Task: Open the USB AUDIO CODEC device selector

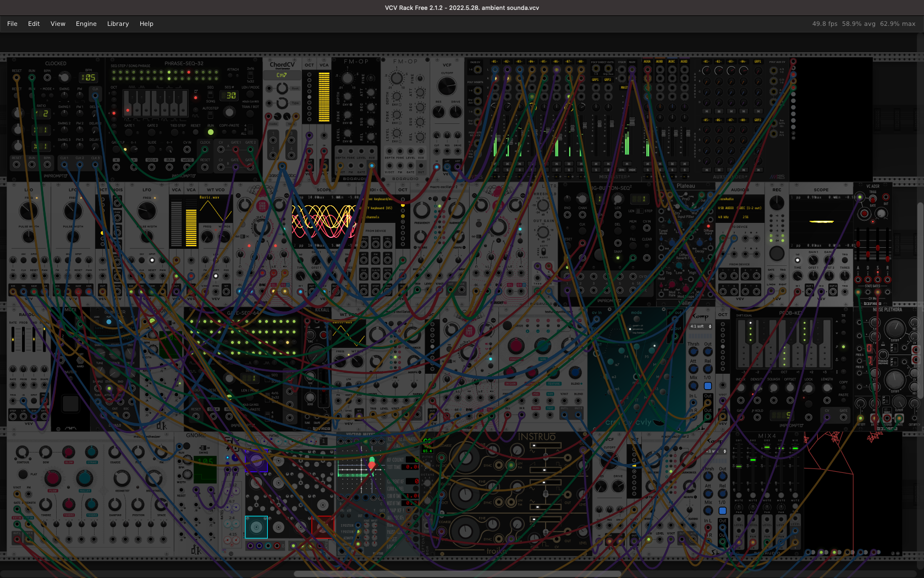Action: 741,208
